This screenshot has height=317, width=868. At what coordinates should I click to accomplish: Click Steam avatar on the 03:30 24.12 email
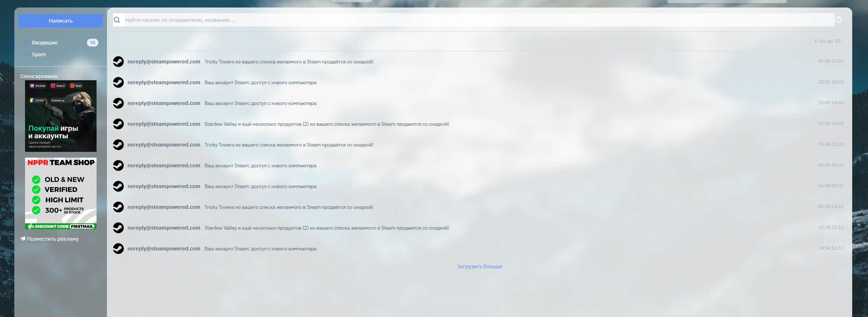pyautogui.click(x=118, y=207)
